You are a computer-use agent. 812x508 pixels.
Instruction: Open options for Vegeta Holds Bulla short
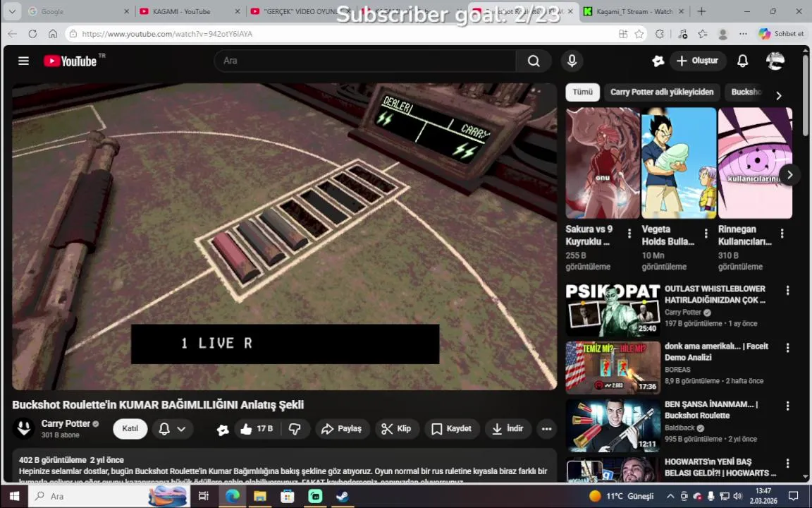click(706, 234)
